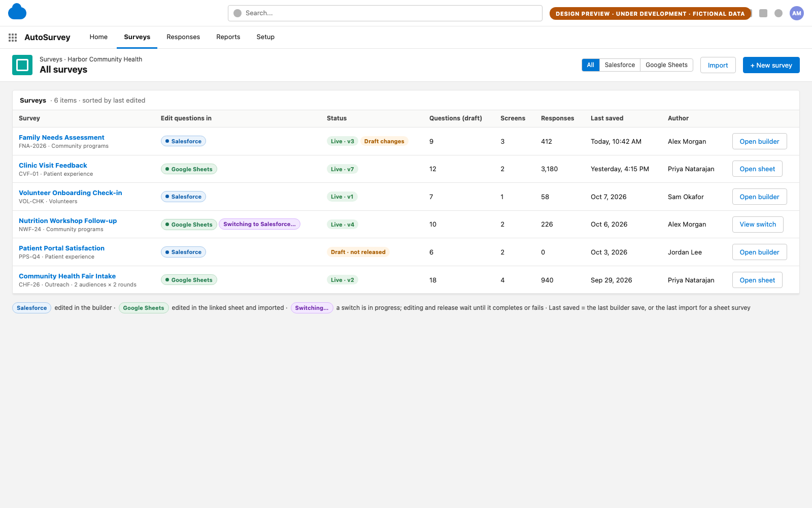Screen dimensions: 812x508
Task: Click the All surveys teal square icon
Action: (22, 65)
